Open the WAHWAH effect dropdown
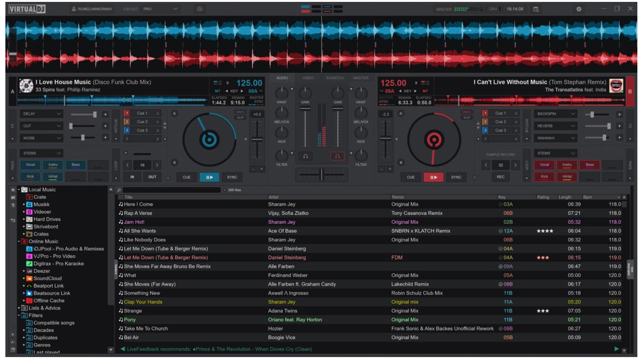This screenshot has width=644, height=364. (556, 138)
